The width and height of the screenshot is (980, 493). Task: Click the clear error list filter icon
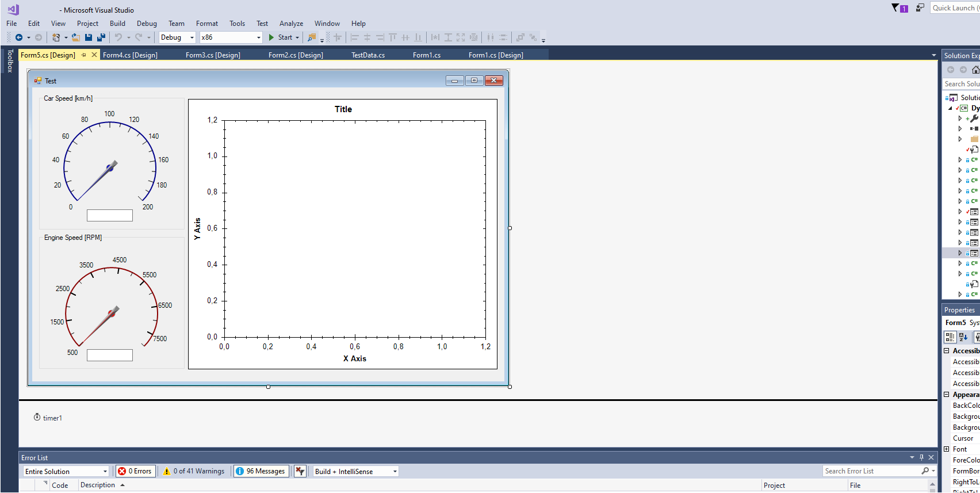[300, 471]
